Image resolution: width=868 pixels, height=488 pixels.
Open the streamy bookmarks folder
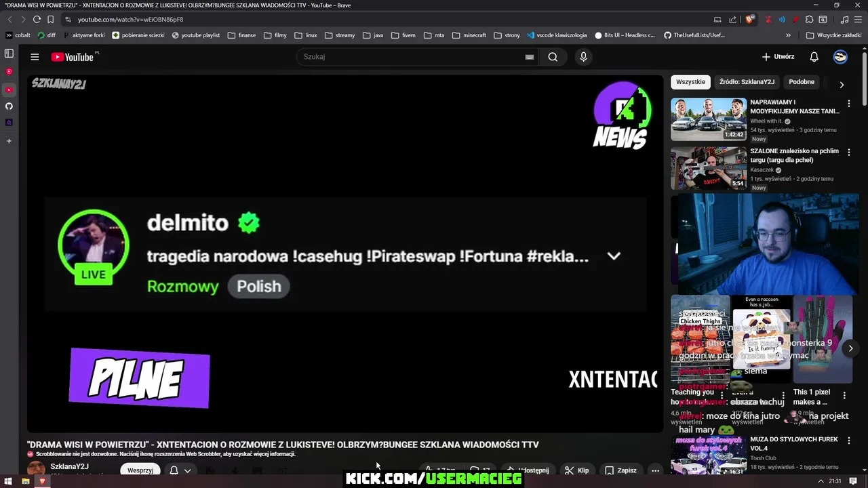coord(340,35)
